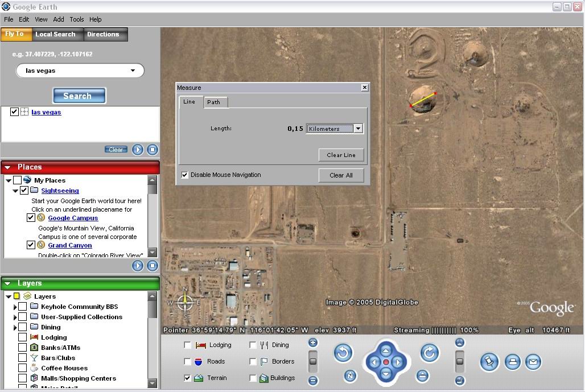Screen dimensions: 585x392
Task: Enable the Lodging checkbox in the bottom bar
Action: 188,345
